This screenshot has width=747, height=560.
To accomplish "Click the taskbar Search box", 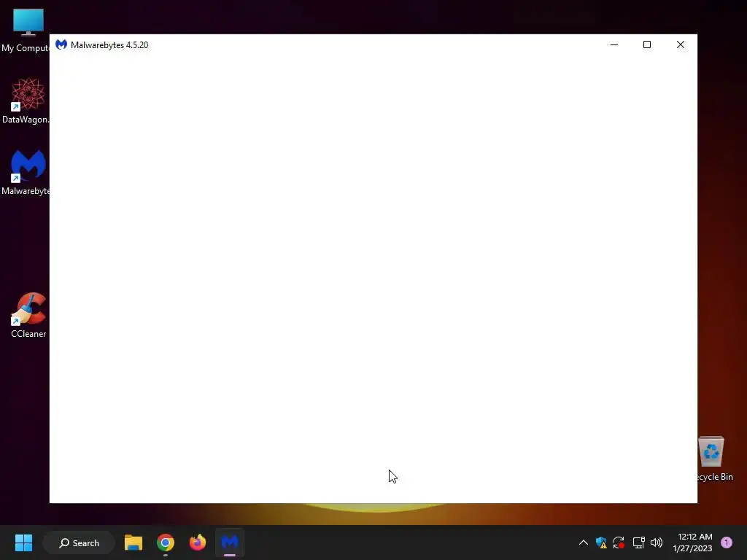I will [79, 542].
